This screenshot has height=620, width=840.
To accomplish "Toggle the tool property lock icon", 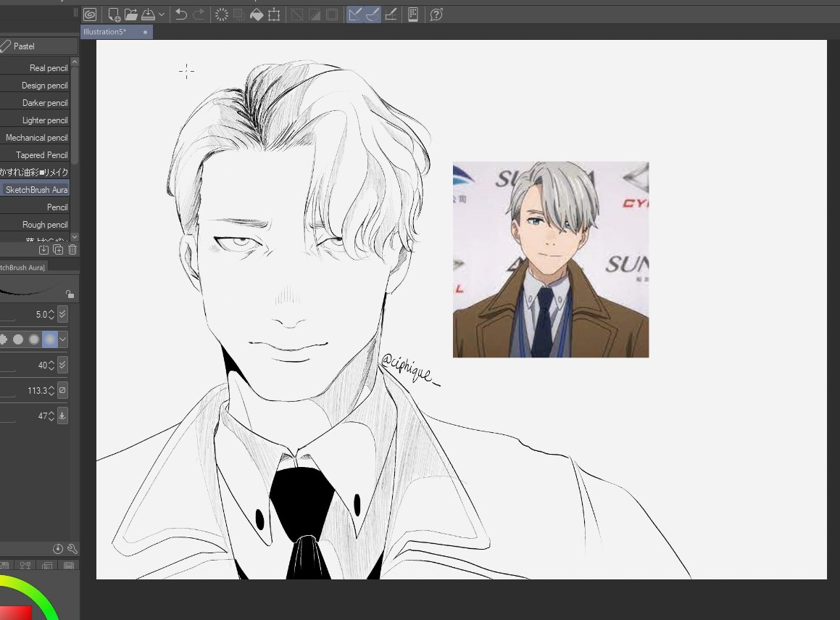I will [70, 294].
